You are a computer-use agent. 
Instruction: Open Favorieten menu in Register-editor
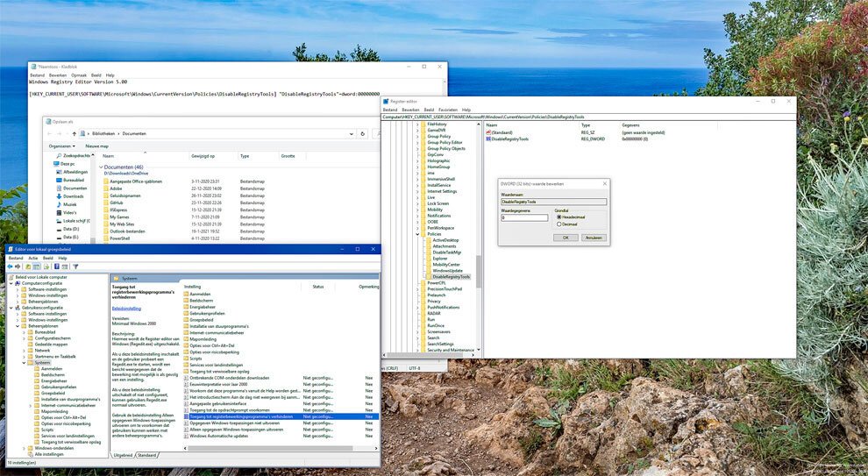coord(448,110)
